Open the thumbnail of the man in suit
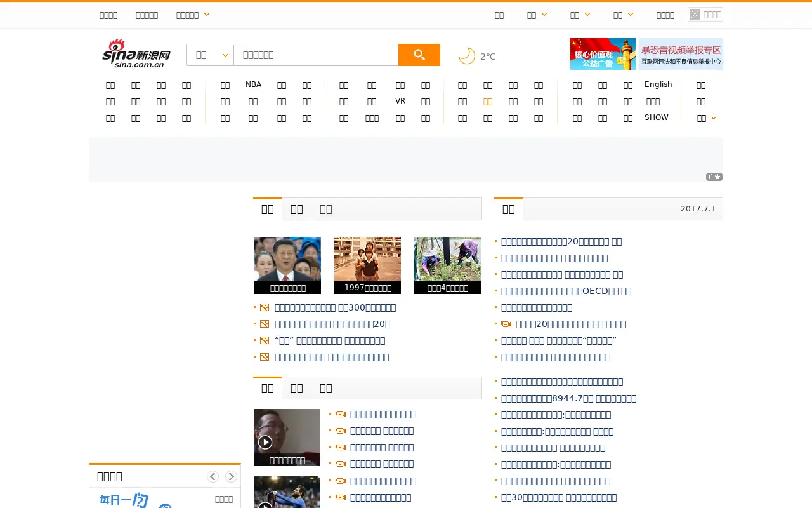This screenshot has height=508, width=812. (x=287, y=265)
